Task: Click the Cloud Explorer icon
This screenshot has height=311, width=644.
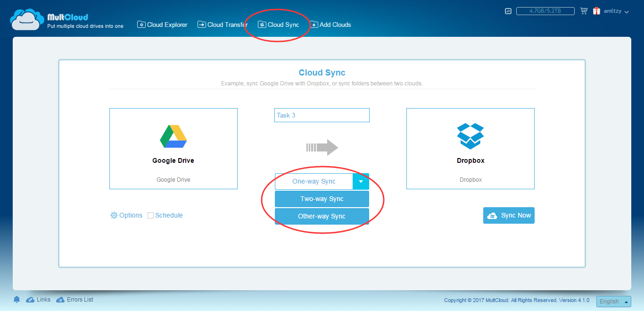Action: point(141,25)
